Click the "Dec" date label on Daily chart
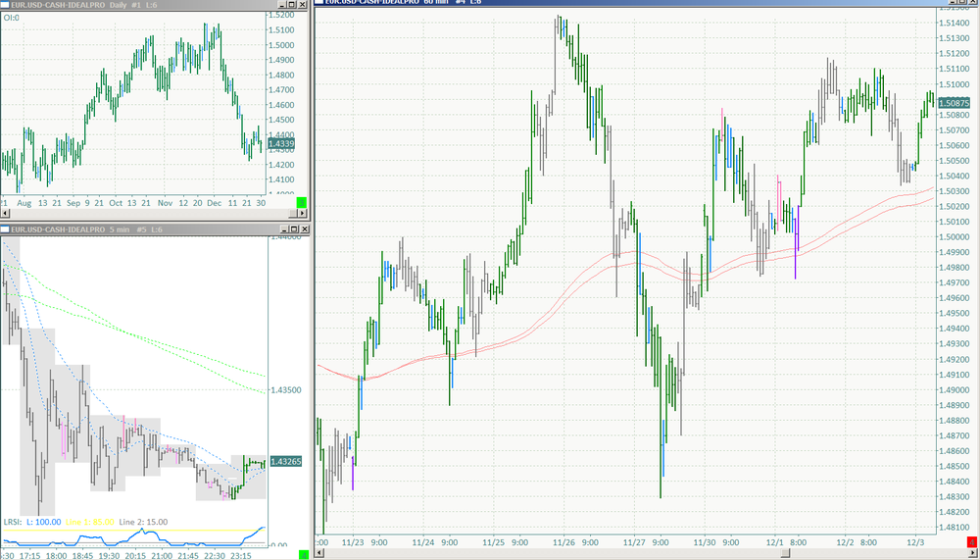Screen dimensions: 980x560 [x=215, y=203]
